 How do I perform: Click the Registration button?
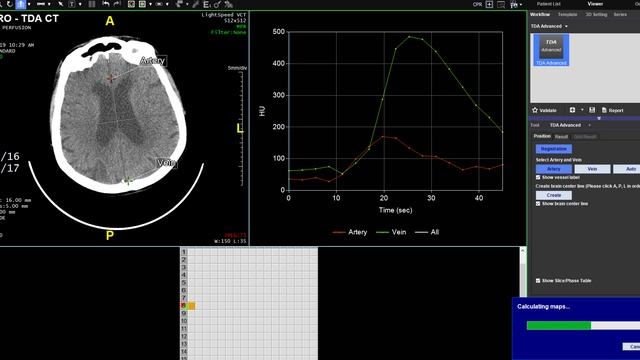tap(553, 149)
